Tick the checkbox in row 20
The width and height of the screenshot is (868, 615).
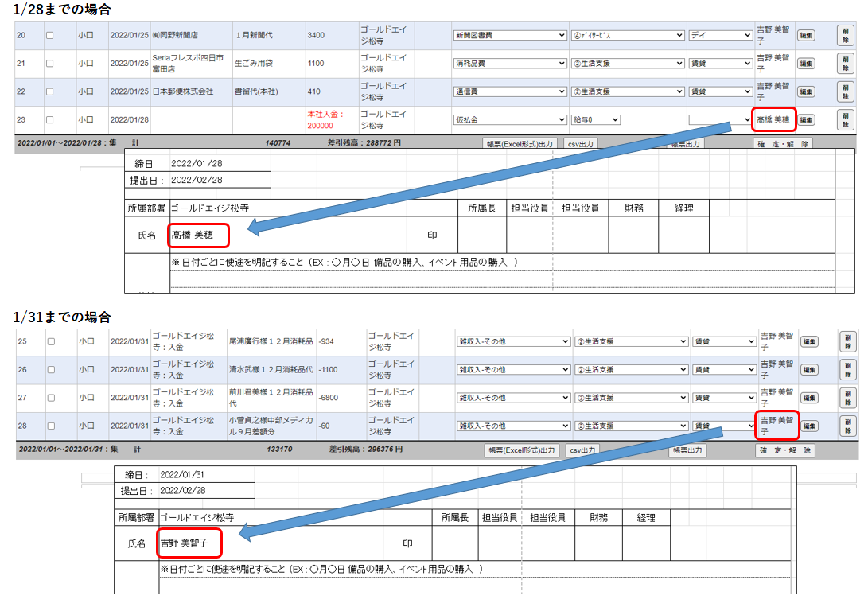[50, 36]
